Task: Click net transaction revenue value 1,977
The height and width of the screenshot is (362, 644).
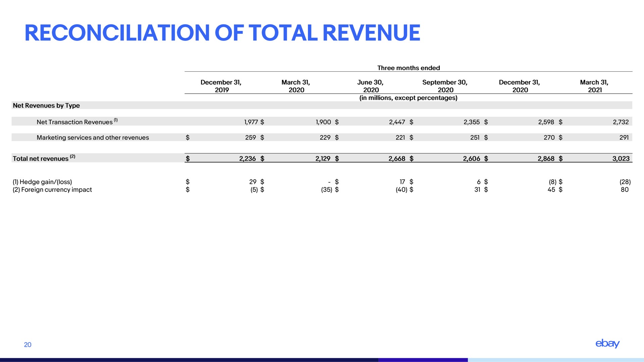Action: click(251, 122)
